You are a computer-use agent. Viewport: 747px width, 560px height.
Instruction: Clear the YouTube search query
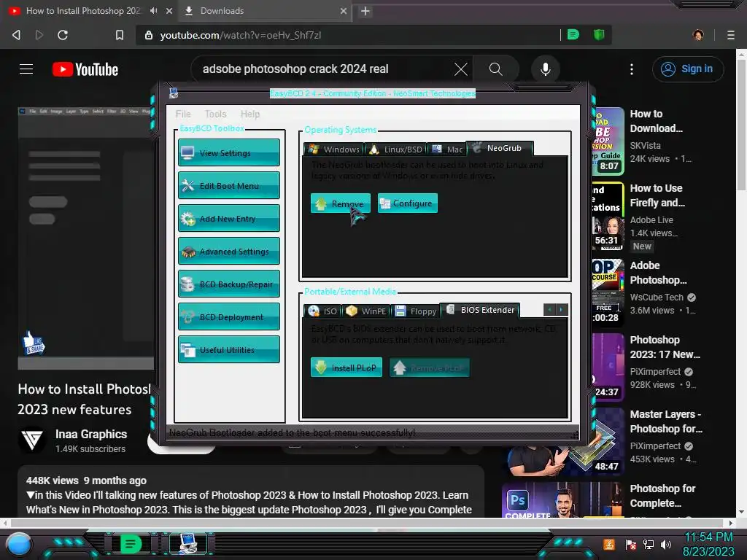[x=461, y=69]
